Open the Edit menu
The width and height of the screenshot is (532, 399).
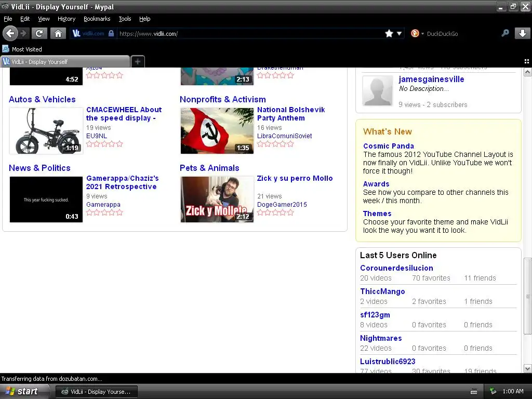[25, 19]
